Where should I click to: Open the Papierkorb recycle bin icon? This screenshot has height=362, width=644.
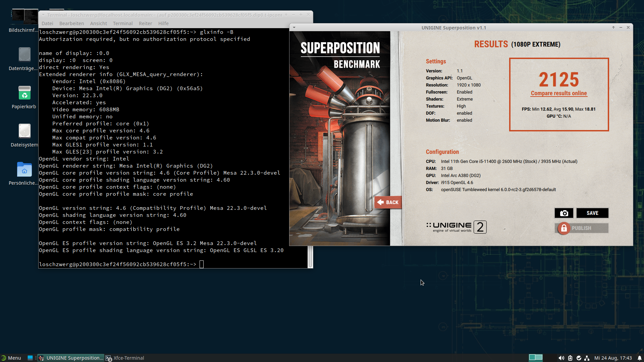tap(24, 93)
